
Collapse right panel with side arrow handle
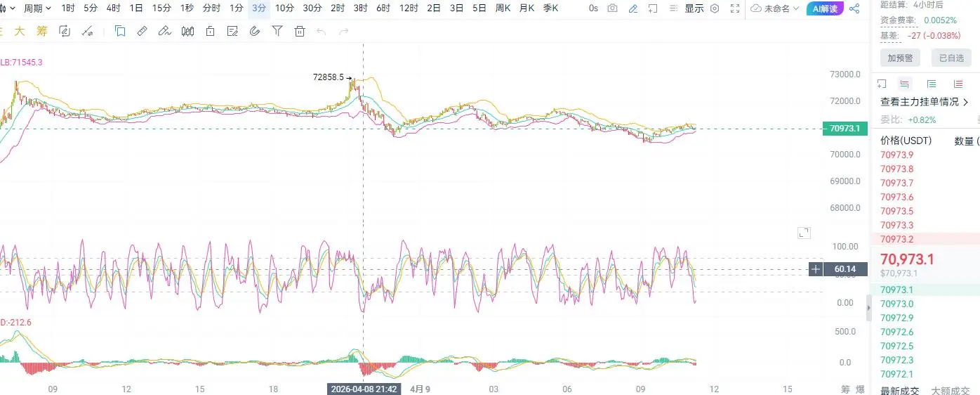[x=868, y=307]
